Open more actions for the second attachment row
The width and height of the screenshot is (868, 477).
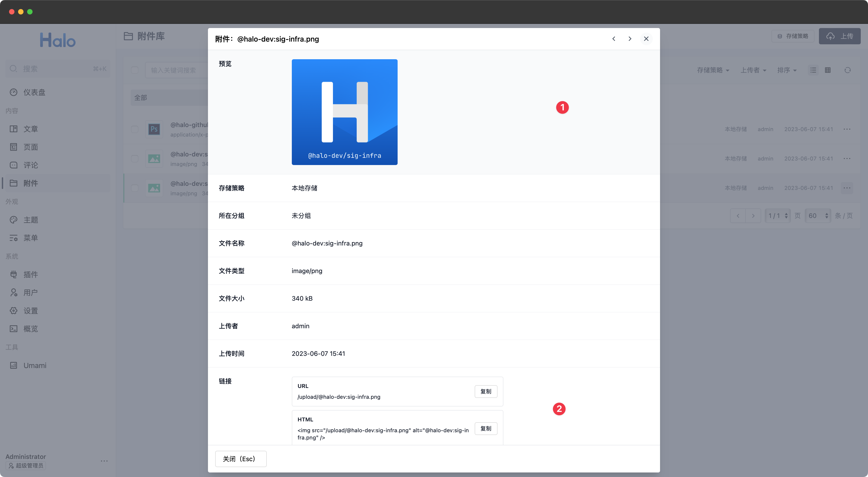(847, 158)
